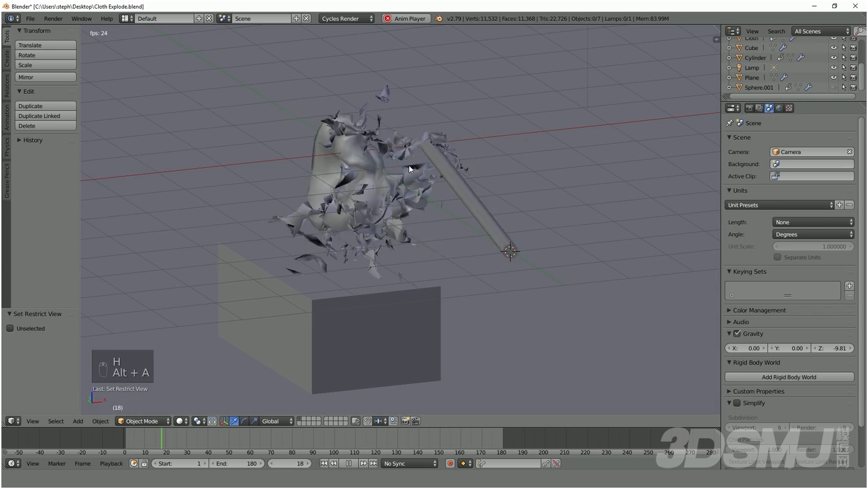
Task: Click Add Rigid Body World button
Action: click(790, 377)
